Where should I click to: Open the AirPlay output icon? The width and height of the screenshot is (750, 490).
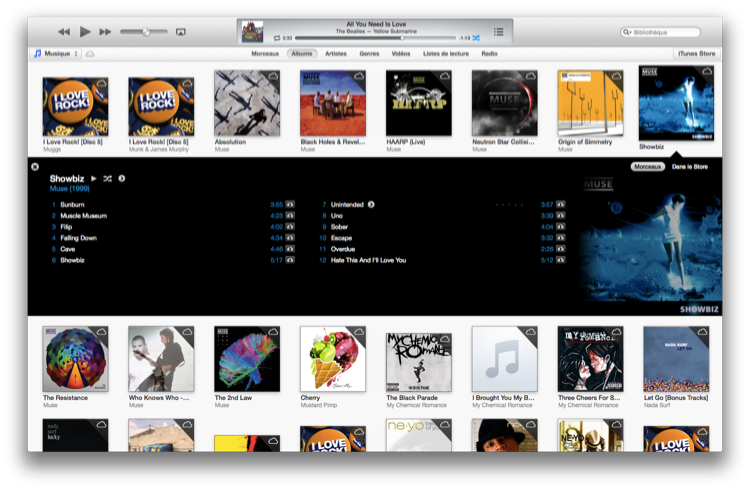pos(181,32)
